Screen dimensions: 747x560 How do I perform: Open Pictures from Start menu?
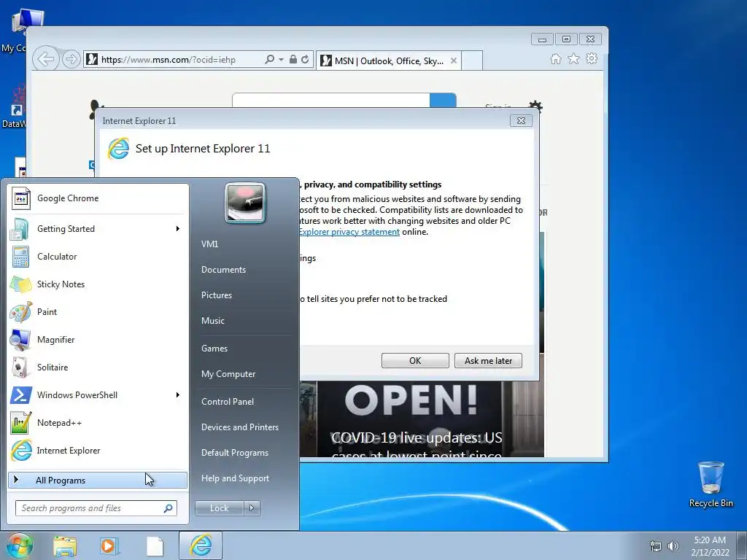216,295
